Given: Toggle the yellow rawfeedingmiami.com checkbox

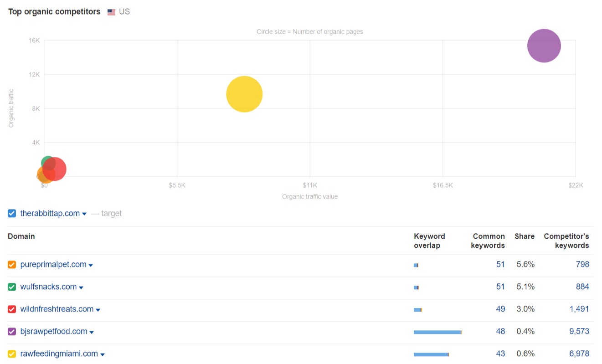Looking at the screenshot, I should click(x=12, y=354).
